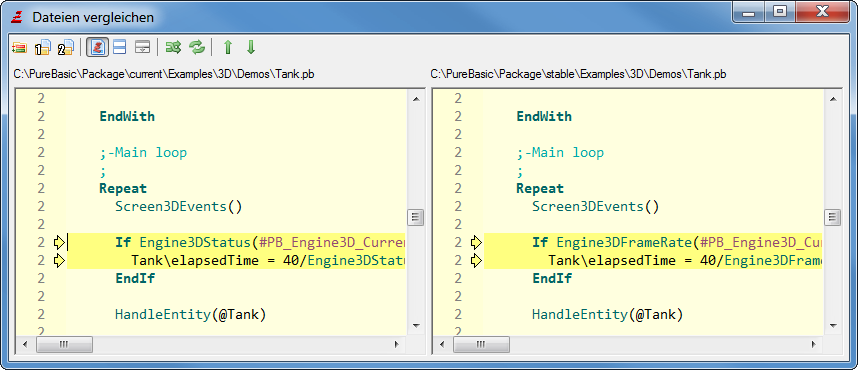Click the left pane's scroll-right arrow
The height and width of the screenshot is (370, 858).
pos(397,344)
